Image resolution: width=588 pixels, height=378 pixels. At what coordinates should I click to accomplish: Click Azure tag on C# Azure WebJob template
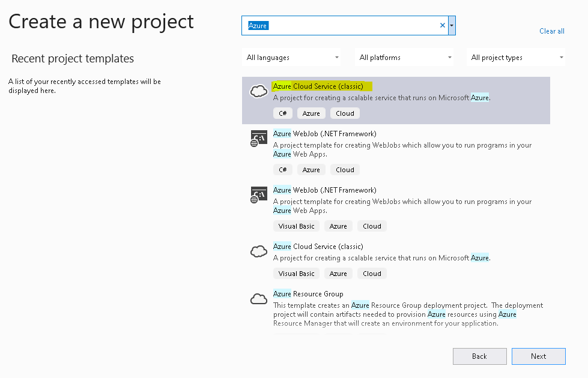pyautogui.click(x=311, y=170)
